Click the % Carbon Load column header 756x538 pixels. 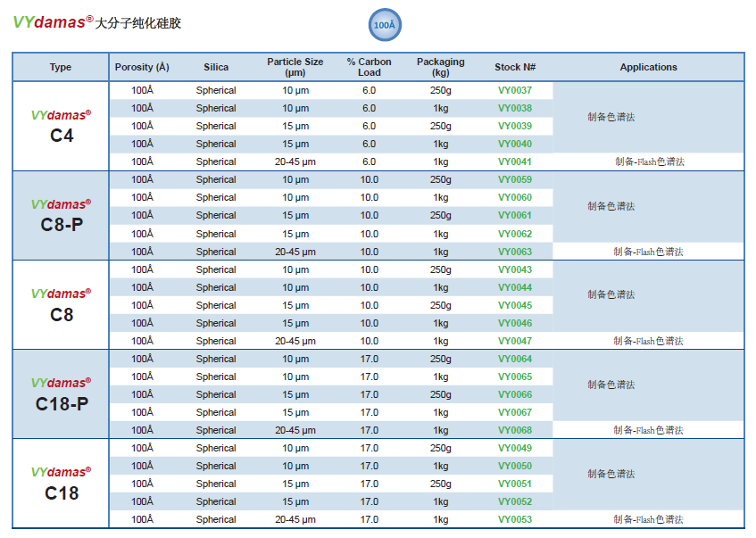tap(369, 67)
